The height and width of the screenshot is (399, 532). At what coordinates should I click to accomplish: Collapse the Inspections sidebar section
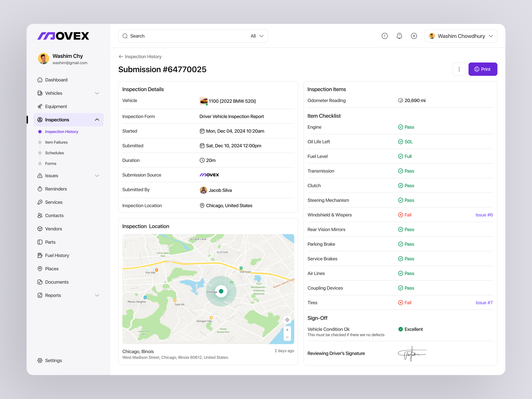tap(97, 119)
